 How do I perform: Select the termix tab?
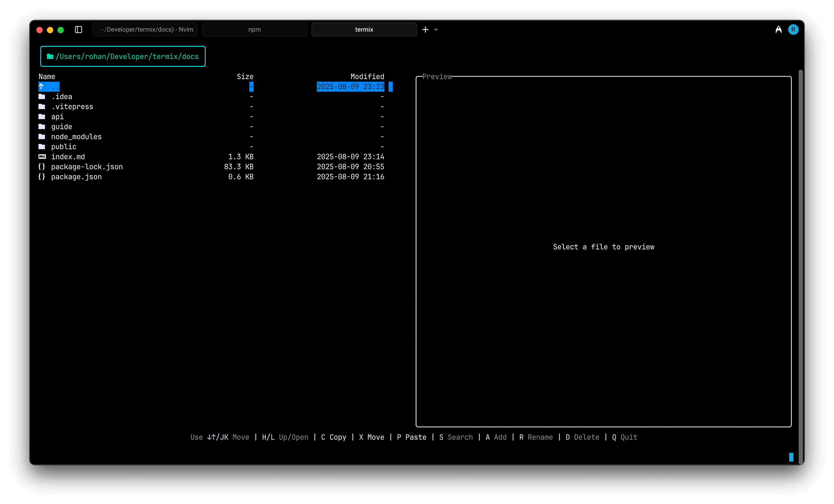[x=364, y=30]
